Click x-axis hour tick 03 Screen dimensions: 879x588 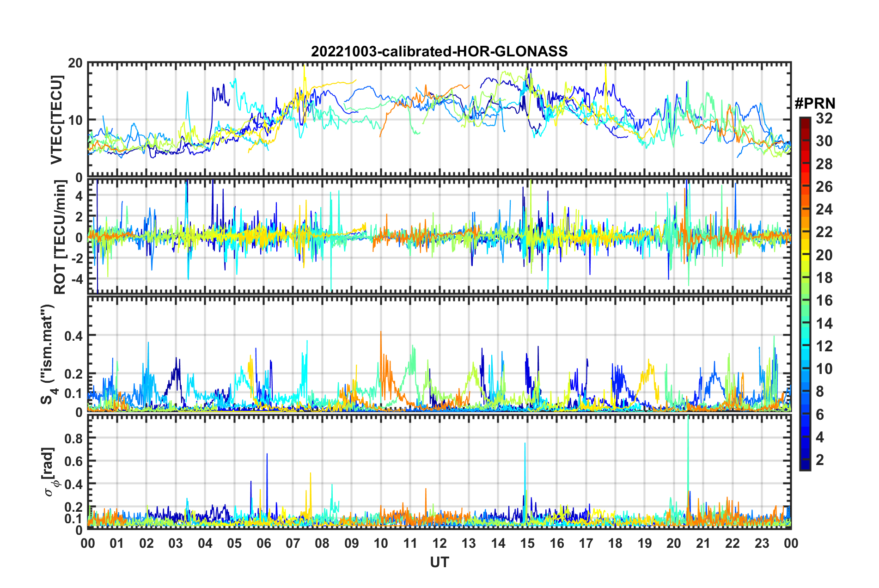(x=176, y=543)
